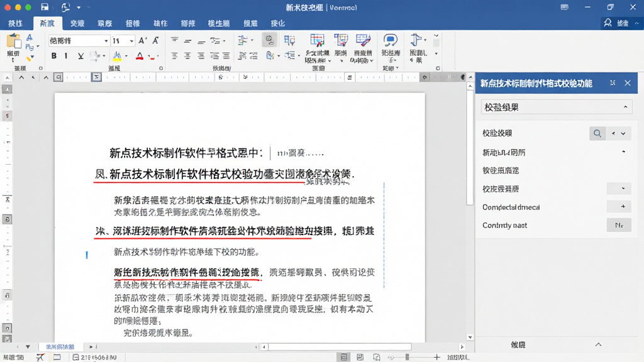Screen dimensions: 644x362
Task: Collapse the 校验结果 section header
Action: (556, 107)
